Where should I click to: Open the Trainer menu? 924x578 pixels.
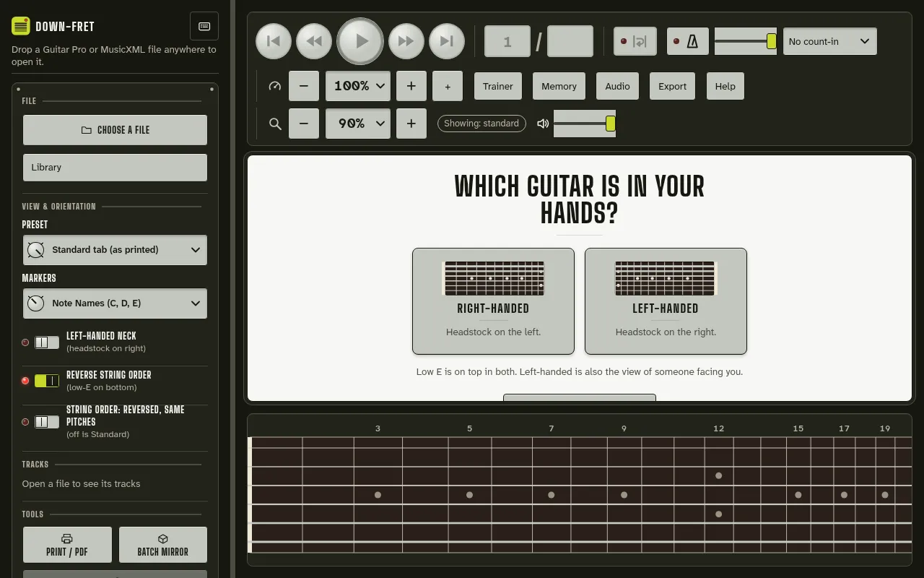point(498,86)
